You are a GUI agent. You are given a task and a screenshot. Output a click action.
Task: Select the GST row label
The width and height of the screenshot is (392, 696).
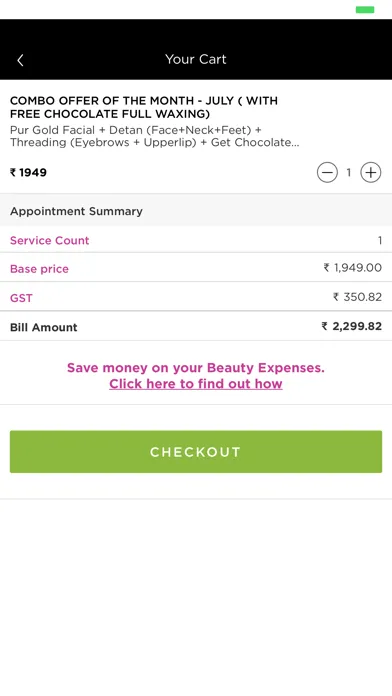click(x=21, y=298)
